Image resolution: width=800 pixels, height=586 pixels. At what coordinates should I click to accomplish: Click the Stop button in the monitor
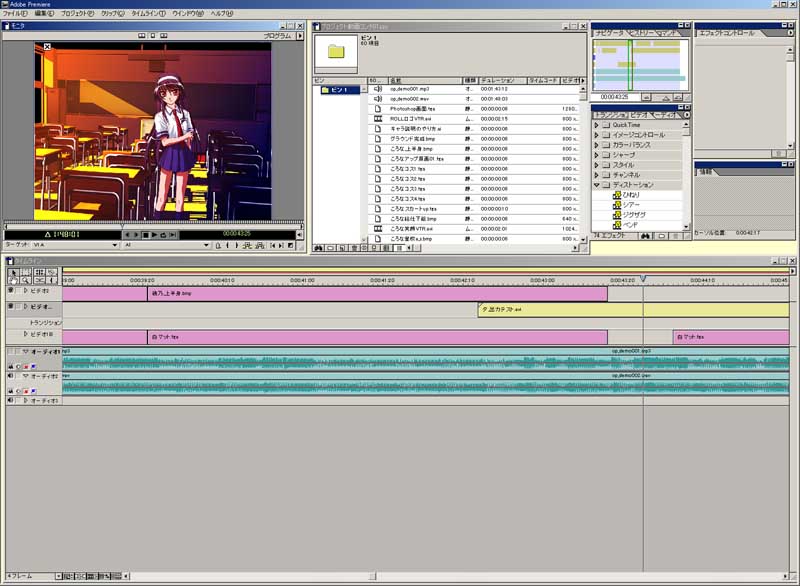(145, 235)
